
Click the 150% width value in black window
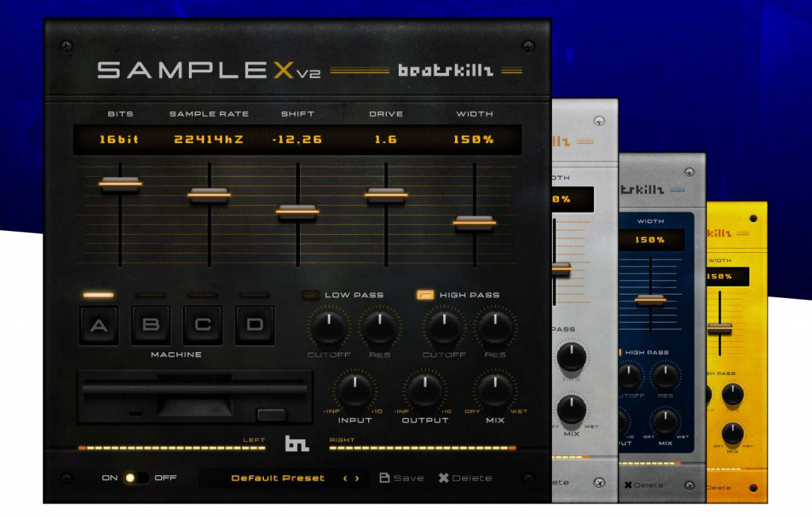click(x=473, y=140)
